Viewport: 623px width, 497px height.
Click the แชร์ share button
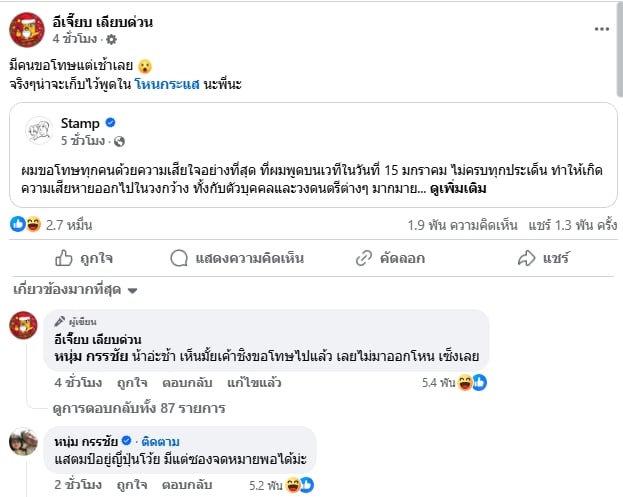(x=545, y=258)
